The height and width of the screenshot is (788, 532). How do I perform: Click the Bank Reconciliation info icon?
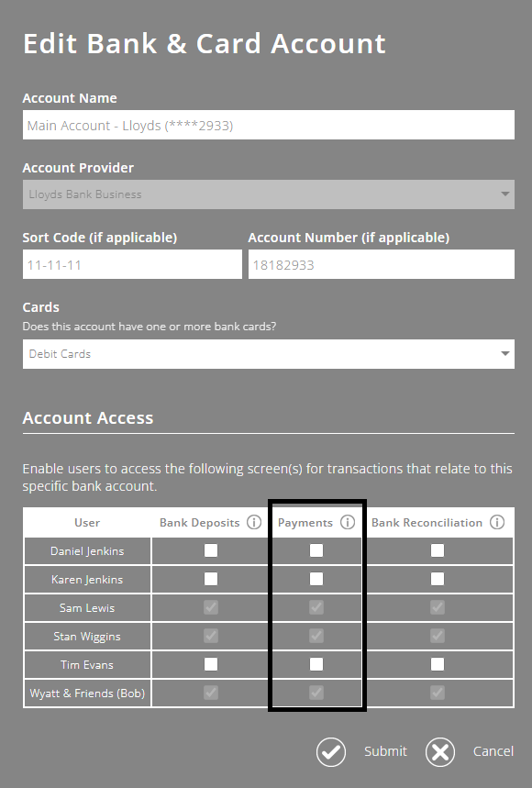pos(497,522)
